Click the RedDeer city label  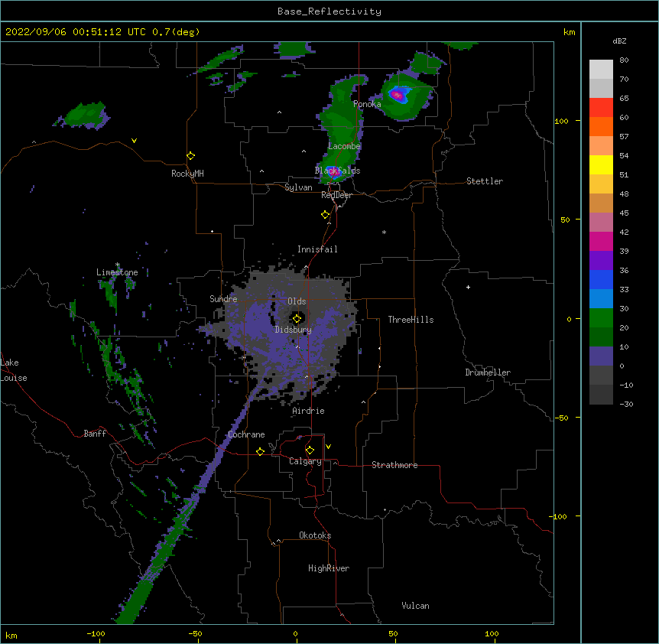[336, 195]
